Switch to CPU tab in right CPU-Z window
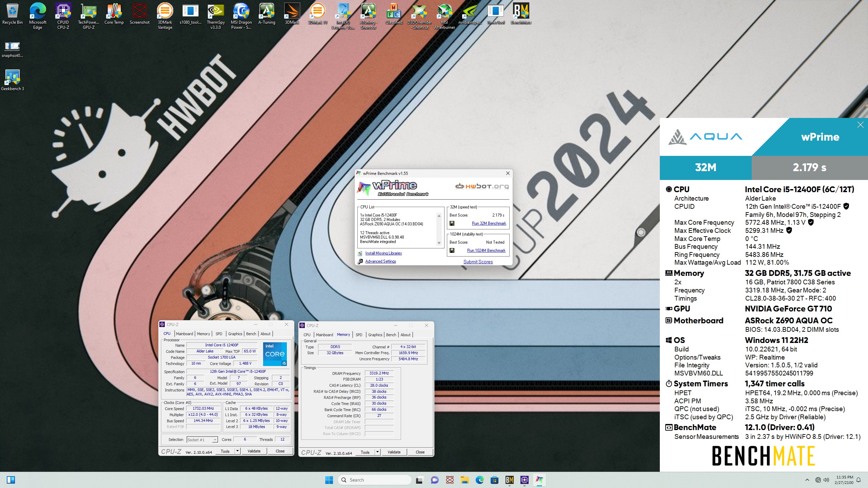 coord(307,335)
